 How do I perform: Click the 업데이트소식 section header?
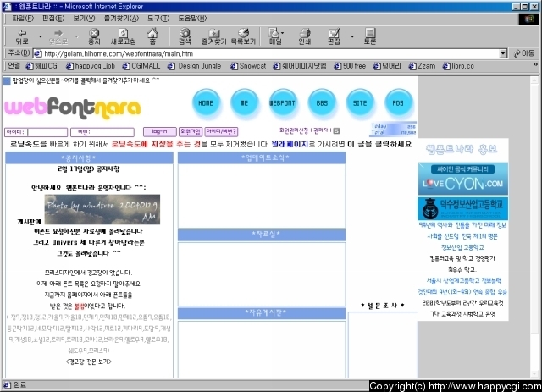point(262,157)
